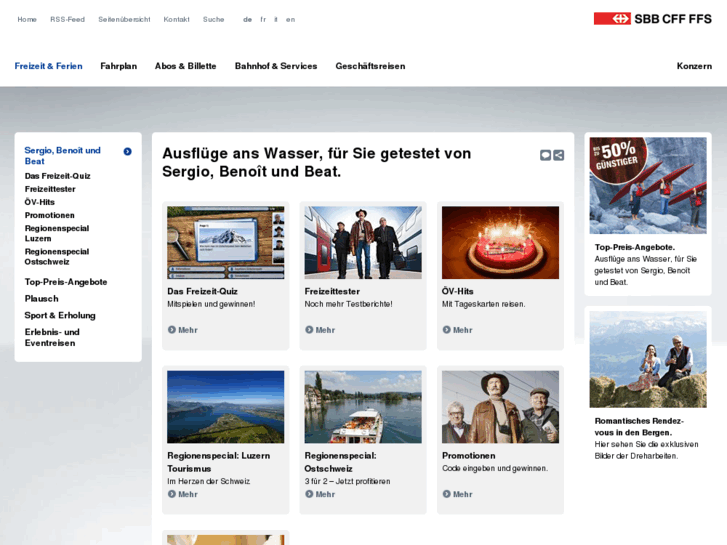Click the share icon beside the headline
Image resolution: width=727 pixels, height=545 pixels.
tap(559, 155)
